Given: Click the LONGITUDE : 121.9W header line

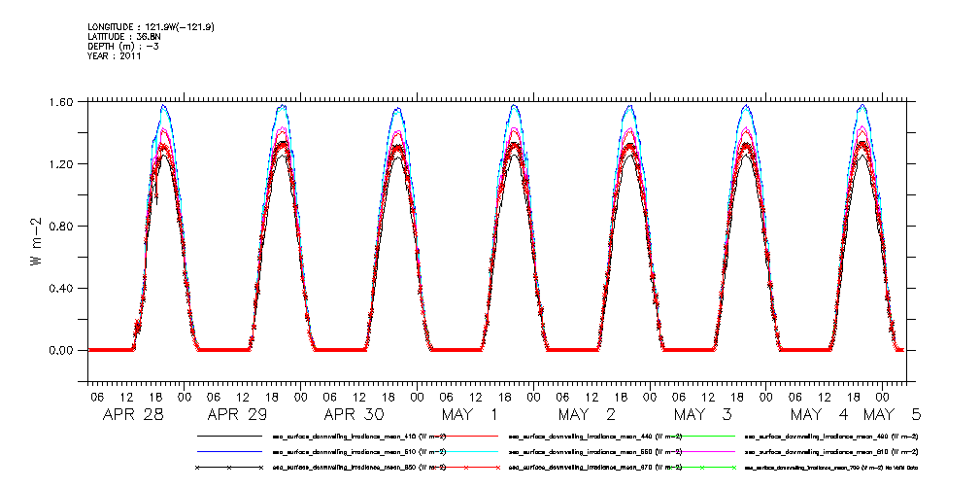Looking at the screenshot, I should coord(152,27).
